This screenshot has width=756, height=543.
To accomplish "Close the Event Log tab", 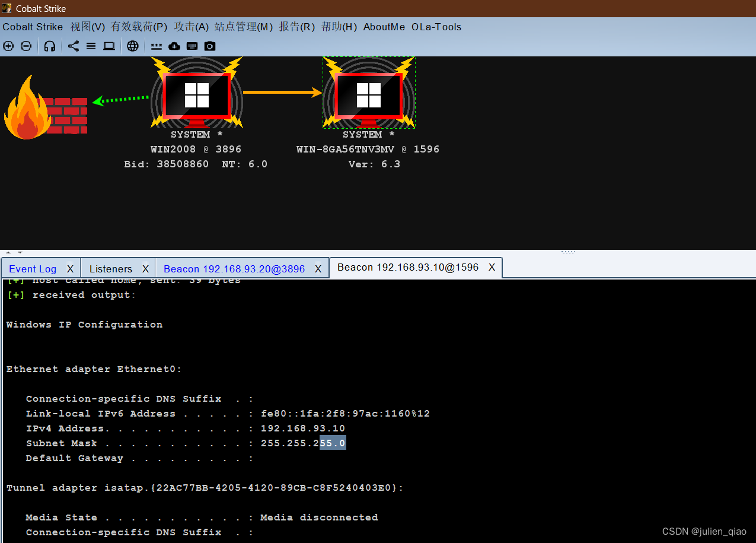I will (70, 269).
